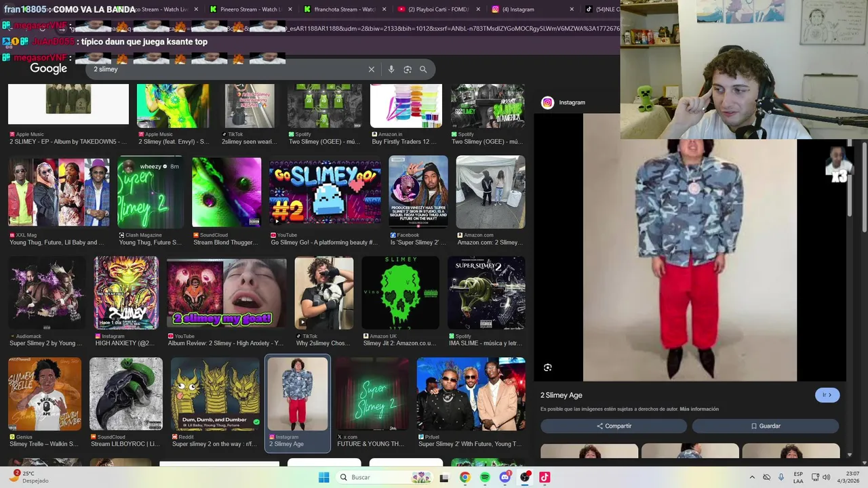Open IMA SLIME Spotify album image
Screen dimensions: 868x488
click(486, 293)
